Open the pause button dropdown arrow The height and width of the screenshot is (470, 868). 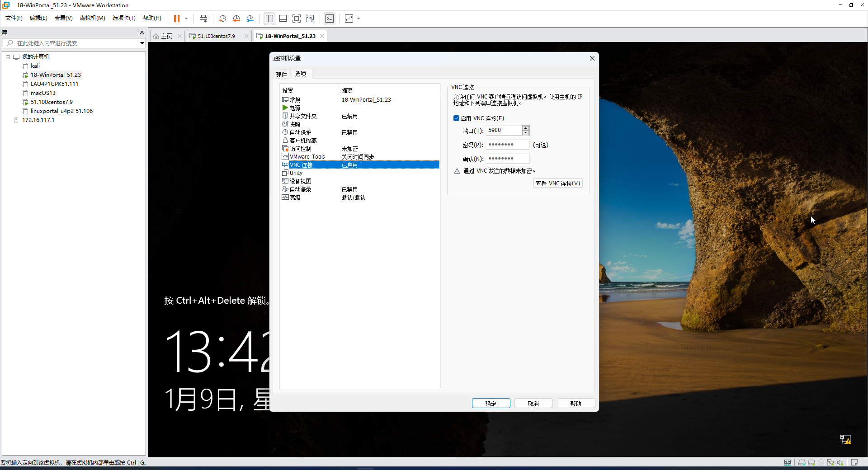coord(186,19)
